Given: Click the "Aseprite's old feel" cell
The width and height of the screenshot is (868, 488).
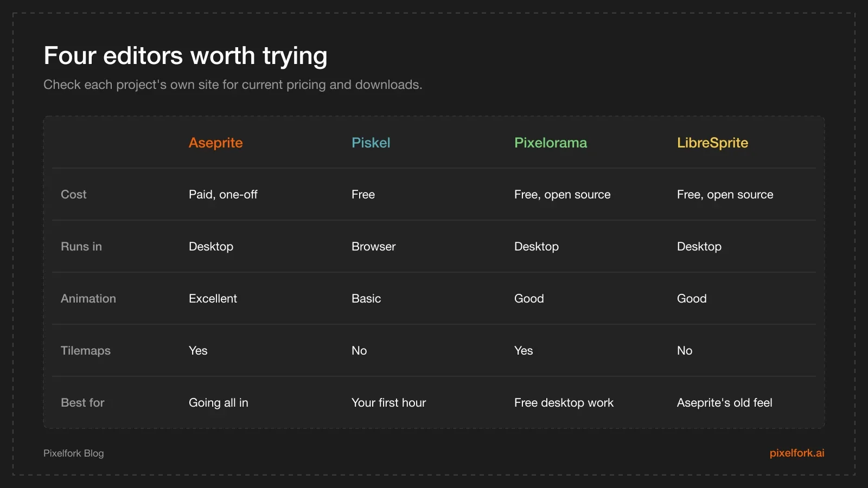Looking at the screenshot, I should click(725, 402).
